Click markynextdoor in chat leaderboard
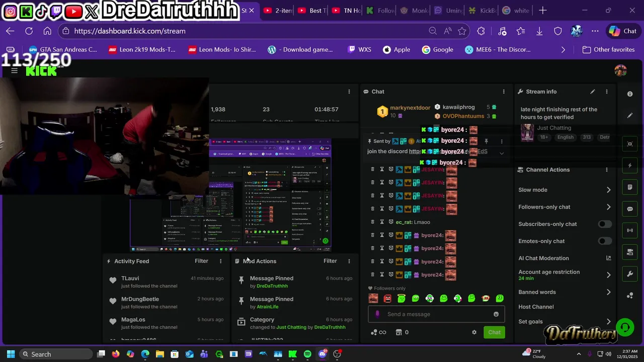The width and height of the screenshot is (644, 362). (x=410, y=108)
